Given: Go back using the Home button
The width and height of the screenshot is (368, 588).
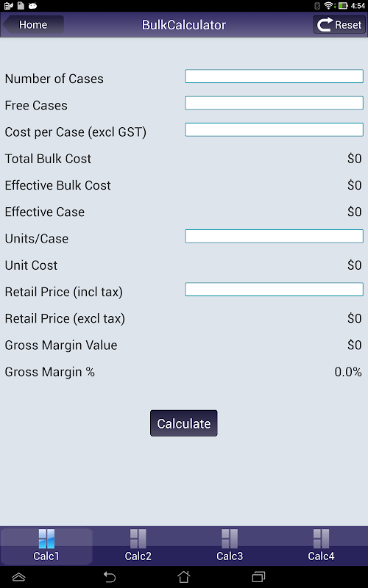Looking at the screenshot, I should coord(33,25).
